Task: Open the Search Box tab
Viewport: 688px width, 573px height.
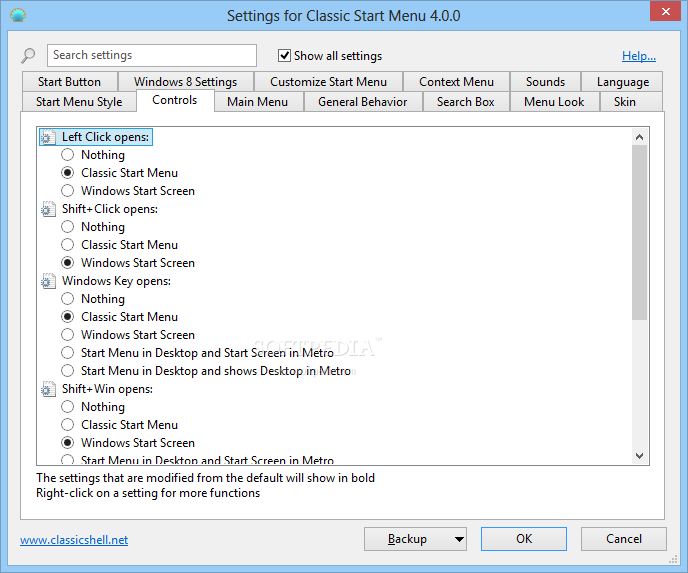Action: point(466,102)
